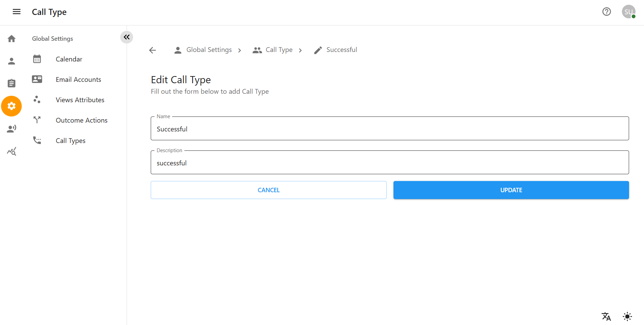Click the clipboard icon in the sidebar

(x=11, y=83)
